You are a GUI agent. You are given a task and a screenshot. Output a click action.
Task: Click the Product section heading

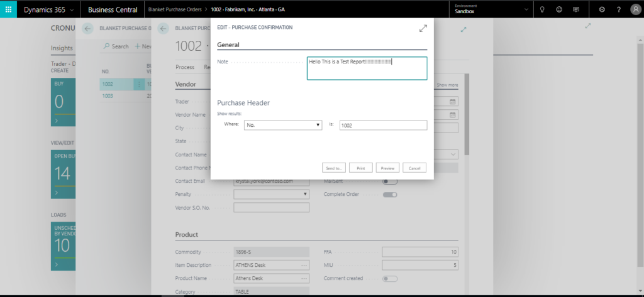(186, 235)
